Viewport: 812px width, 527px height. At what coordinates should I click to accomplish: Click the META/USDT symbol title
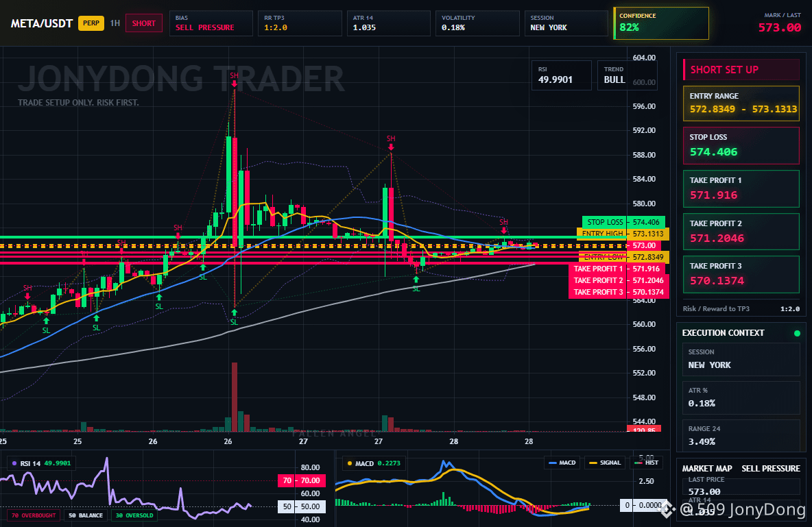(x=41, y=23)
